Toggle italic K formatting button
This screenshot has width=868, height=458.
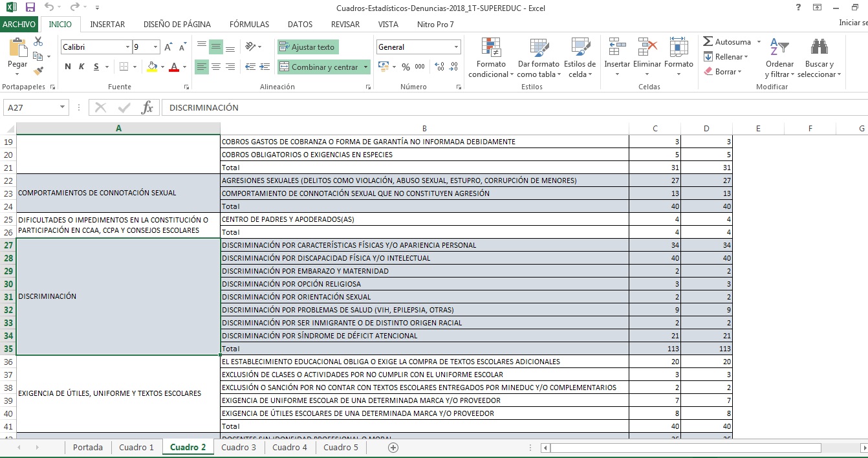(x=82, y=67)
